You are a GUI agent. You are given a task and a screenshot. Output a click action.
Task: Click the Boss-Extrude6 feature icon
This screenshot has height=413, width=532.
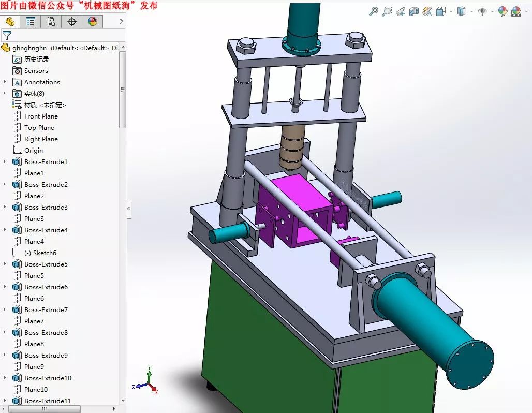(x=17, y=287)
